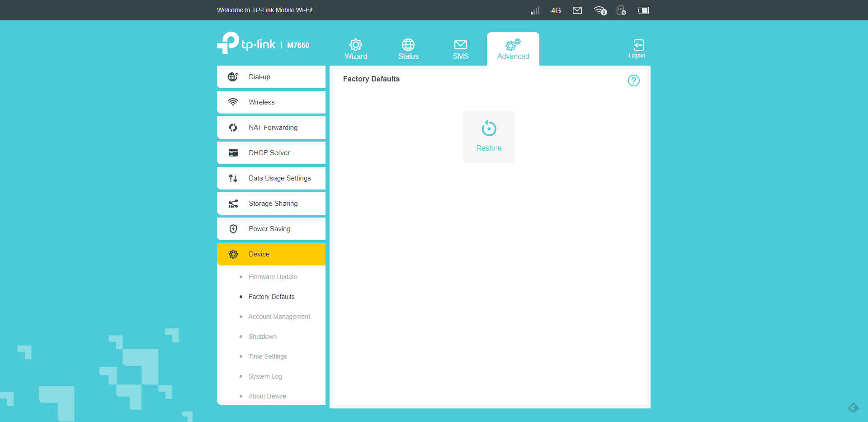Open the SMS tab label

tap(461, 56)
